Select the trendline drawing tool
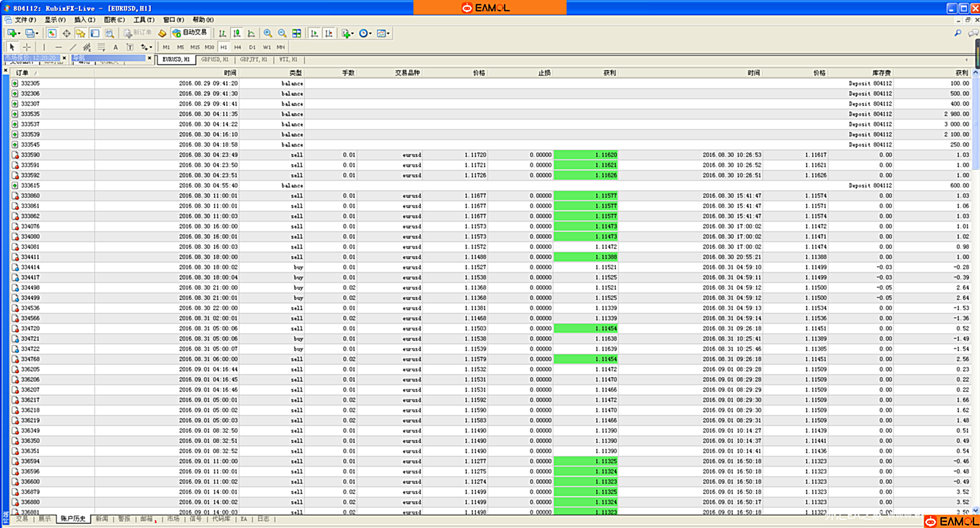980x528 pixels. 72,47
